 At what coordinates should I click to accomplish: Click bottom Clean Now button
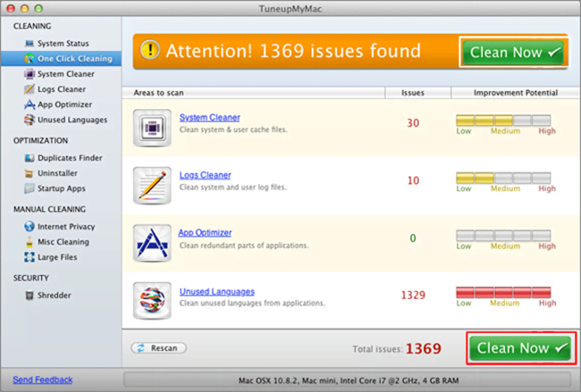point(520,348)
